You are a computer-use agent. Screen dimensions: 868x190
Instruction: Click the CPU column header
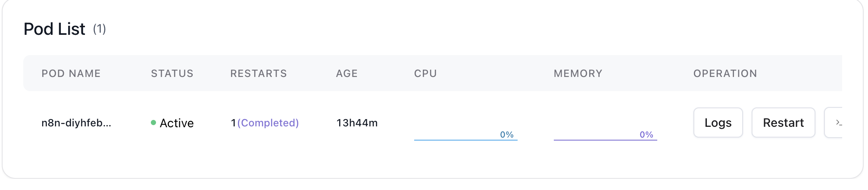coord(425,74)
